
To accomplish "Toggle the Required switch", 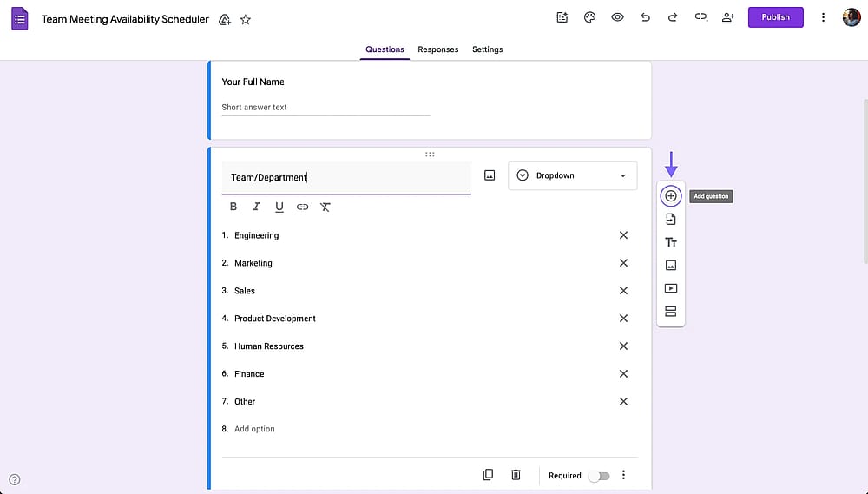I will 599,476.
